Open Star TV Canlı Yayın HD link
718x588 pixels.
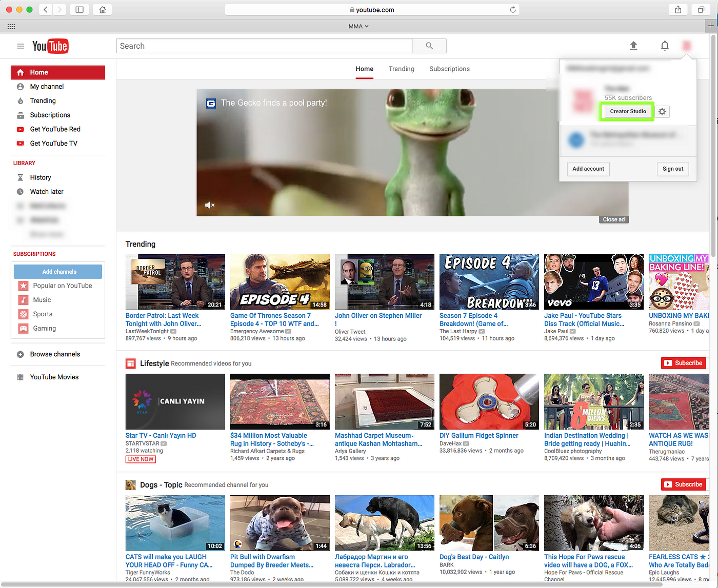[x=161, y=436]
